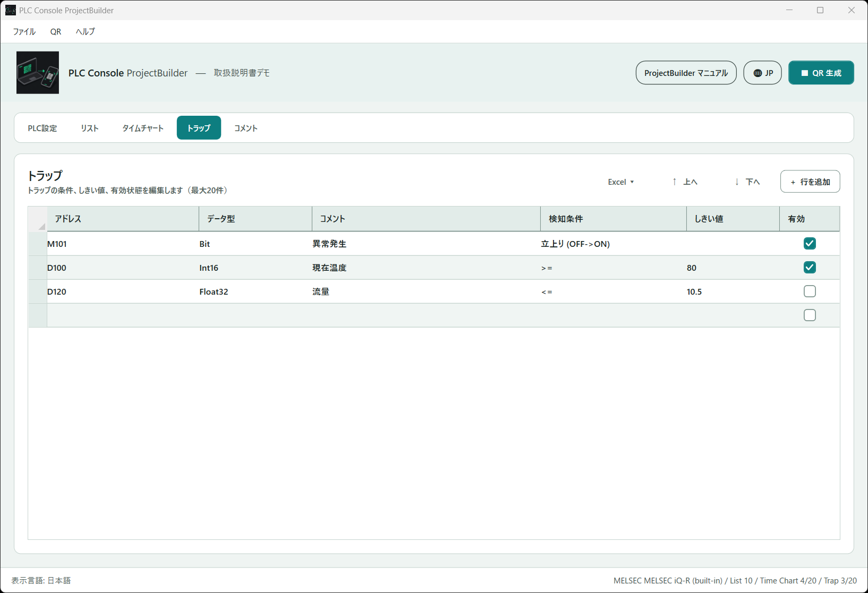868x593 pixels.
Task: Move row down with 下へ arrow
Action: 747,182
